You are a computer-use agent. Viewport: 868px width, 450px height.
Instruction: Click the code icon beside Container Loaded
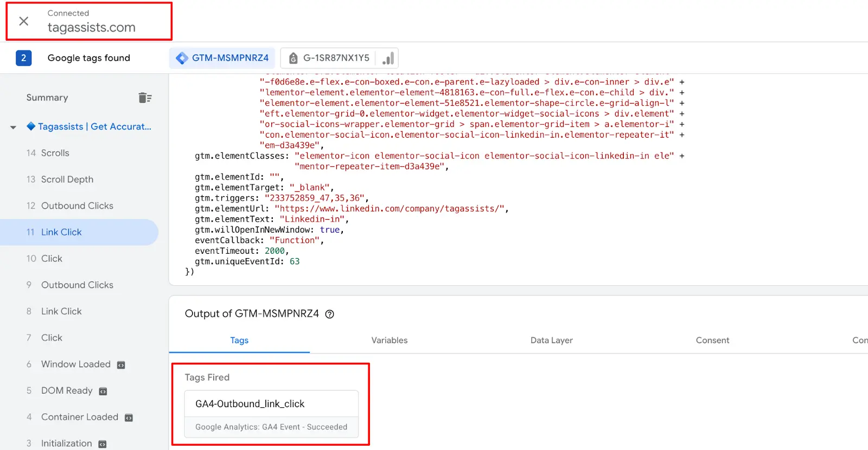(x=129, y=417)
